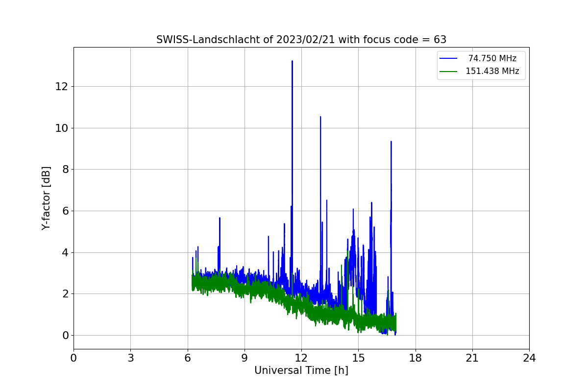The image size is (588, 392).
Task: Click y-axis tick label '8'
Action: click(65, 170)
